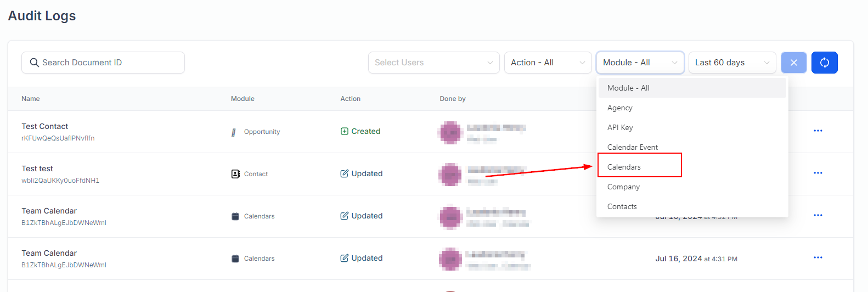Screen dimensions: 868x292
Task: Open three-dot menu for first Team Calendar row
Action: tap(818, 215)
